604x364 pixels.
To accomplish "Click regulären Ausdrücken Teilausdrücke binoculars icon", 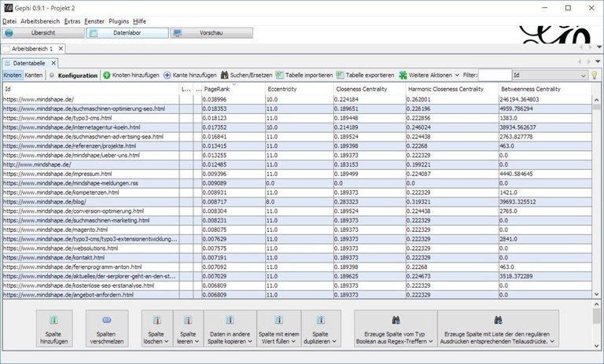I will click(498, 320).
